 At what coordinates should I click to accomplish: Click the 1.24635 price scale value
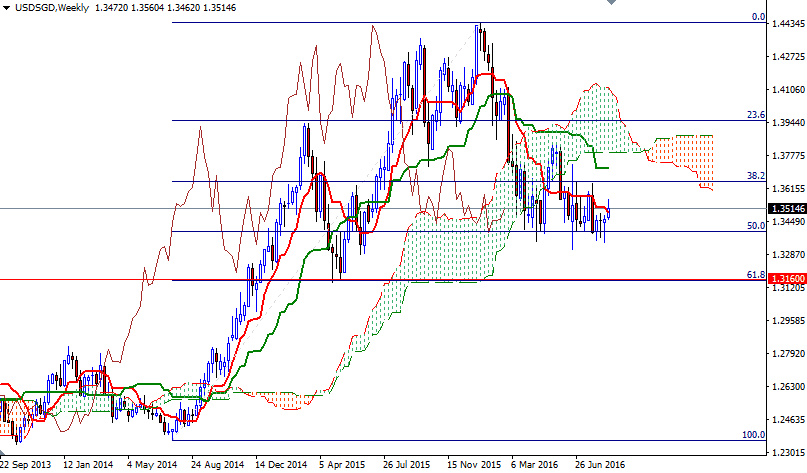(x=788, y=419)
